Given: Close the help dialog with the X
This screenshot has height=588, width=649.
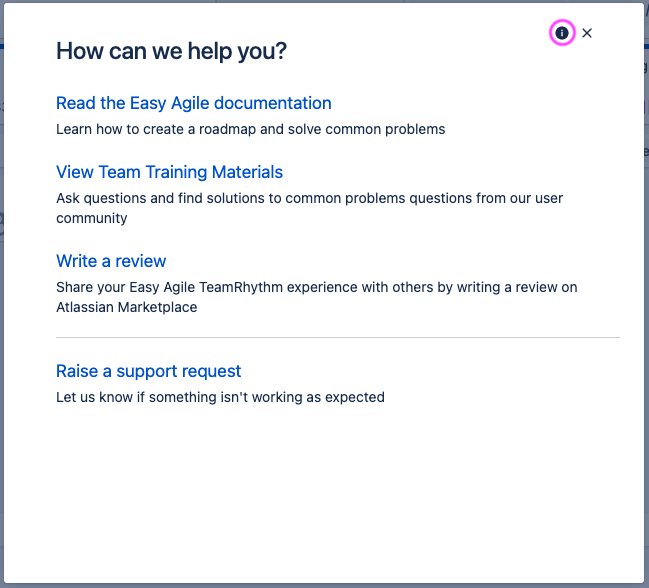Looking at the screenshot, I should pyautogui.click(x=587, y=33).
